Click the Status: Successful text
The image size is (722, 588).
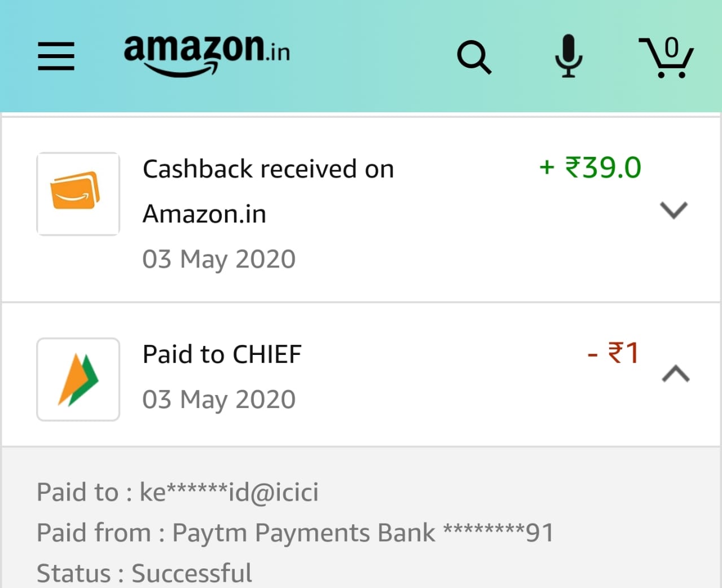click(x=144, y=573)
